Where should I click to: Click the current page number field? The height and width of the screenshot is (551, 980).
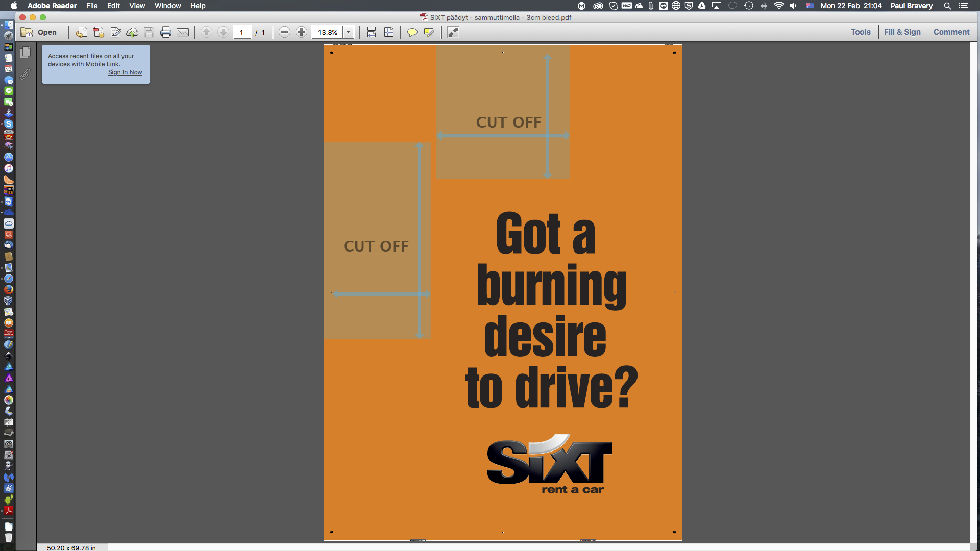tap(242, 32)
